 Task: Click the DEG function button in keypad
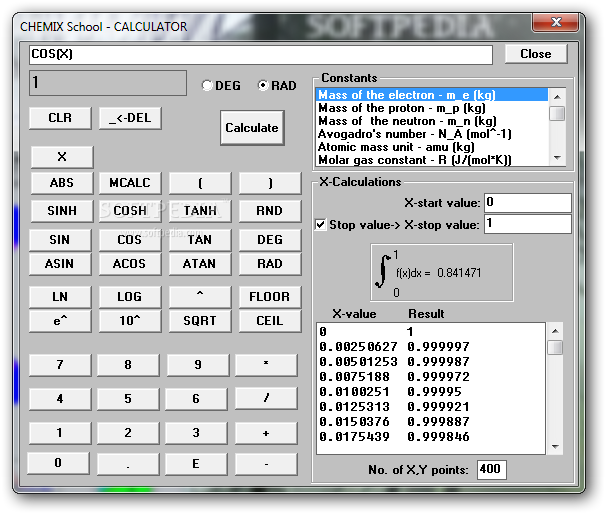click(x=270, y=240)
